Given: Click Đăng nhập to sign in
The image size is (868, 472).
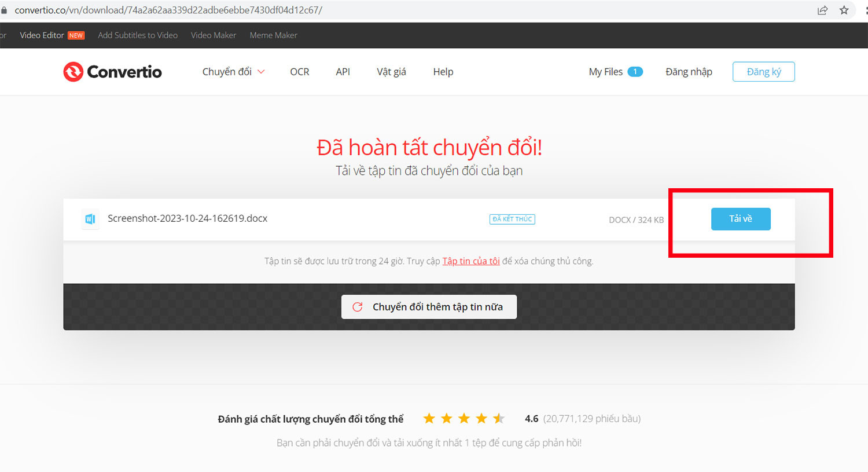Looking at the screenshot, I should coord(689,72).
